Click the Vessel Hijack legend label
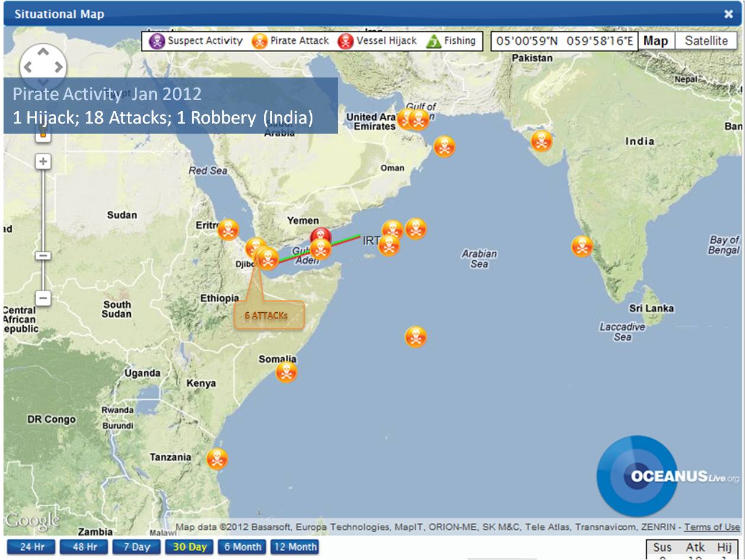Screen dimensions: 745x560 (x=386, y=41)
